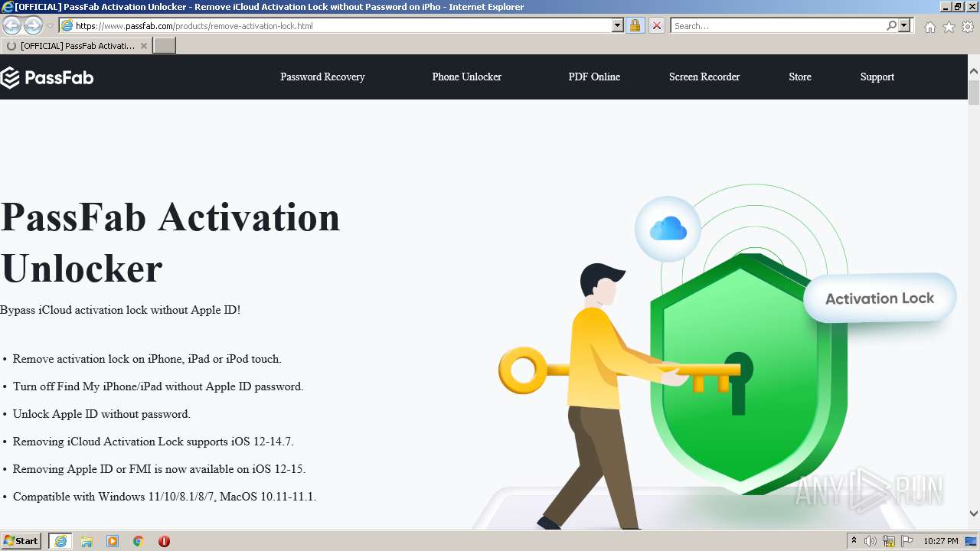This screenshot has height=551, width=980.
Task: Click the bullet 'Remove activation lock on iPhone'
Action: pos(147,359)
